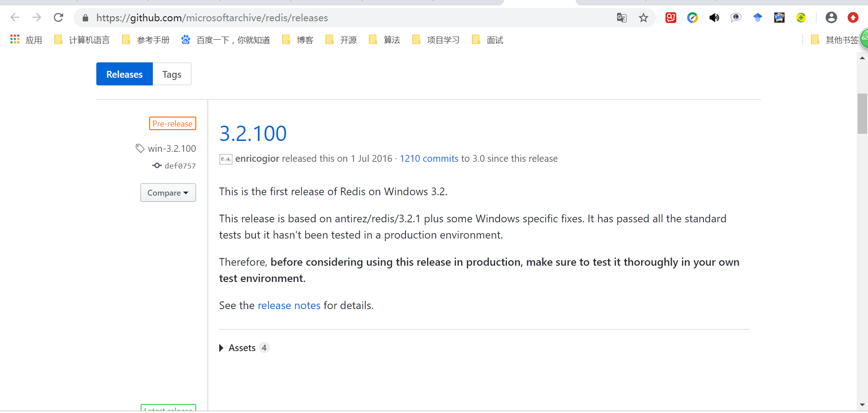The height and width of the screenshot is (413, 868).
Task: Click the text "1 Jul 2016"
Action: (x=372, y=159)
